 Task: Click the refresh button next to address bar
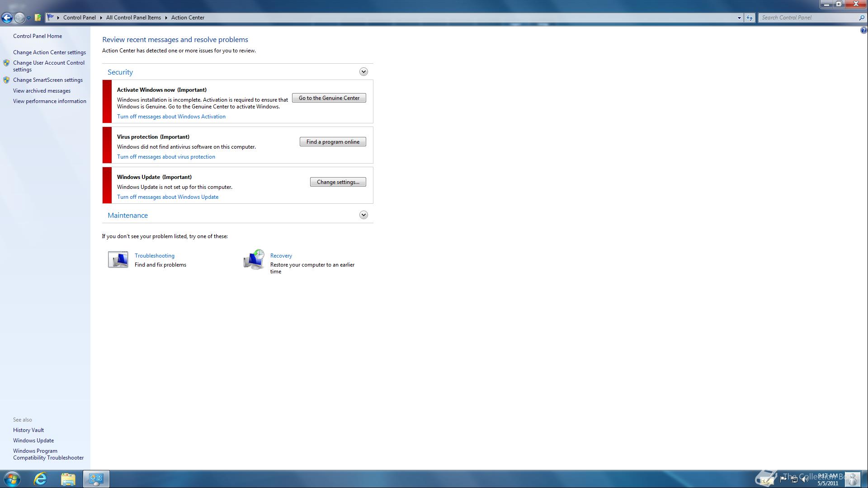[750, 18]
